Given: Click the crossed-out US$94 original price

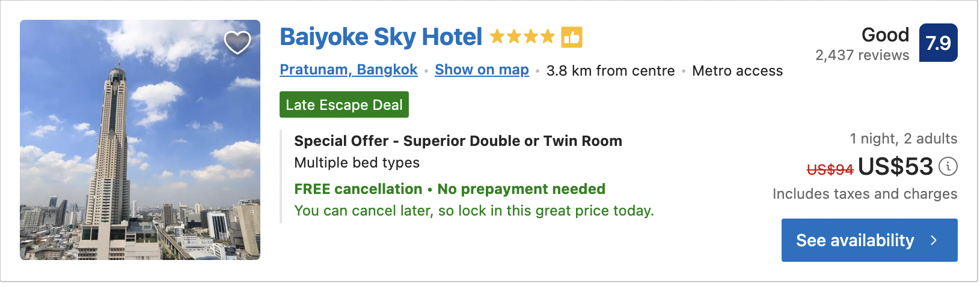Looking at the screenshot, I should click(830, 169).
